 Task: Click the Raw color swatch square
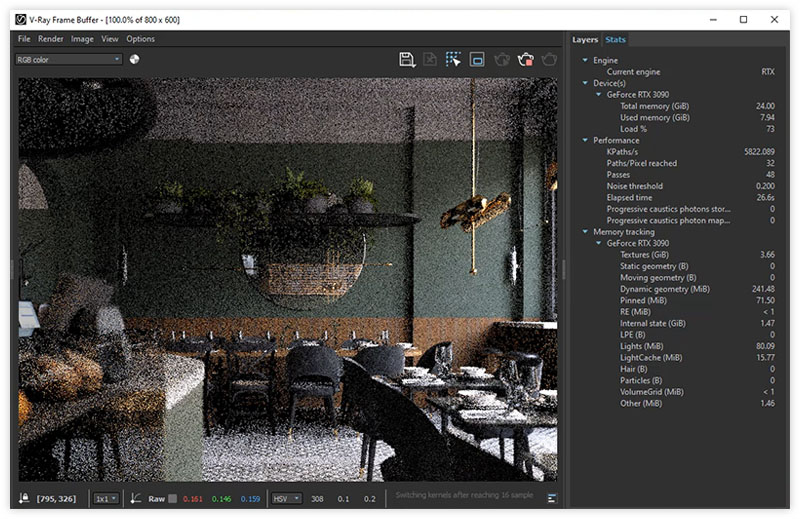click(173, 499)
